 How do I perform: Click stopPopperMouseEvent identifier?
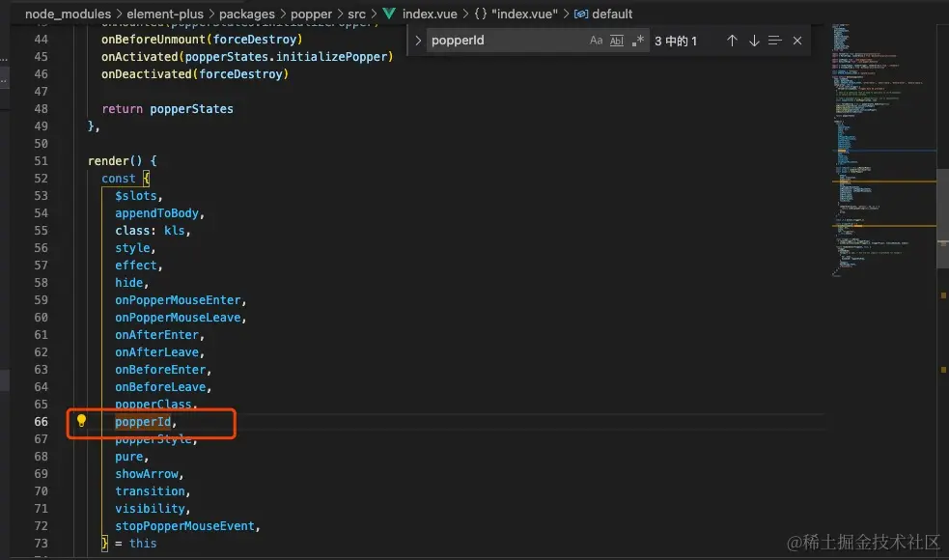point(184,526)
